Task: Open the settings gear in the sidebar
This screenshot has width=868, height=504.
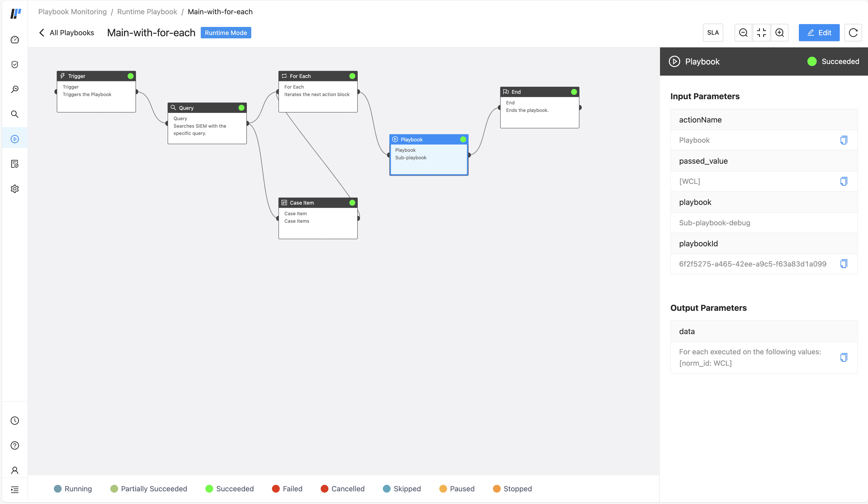Action: 15,189
